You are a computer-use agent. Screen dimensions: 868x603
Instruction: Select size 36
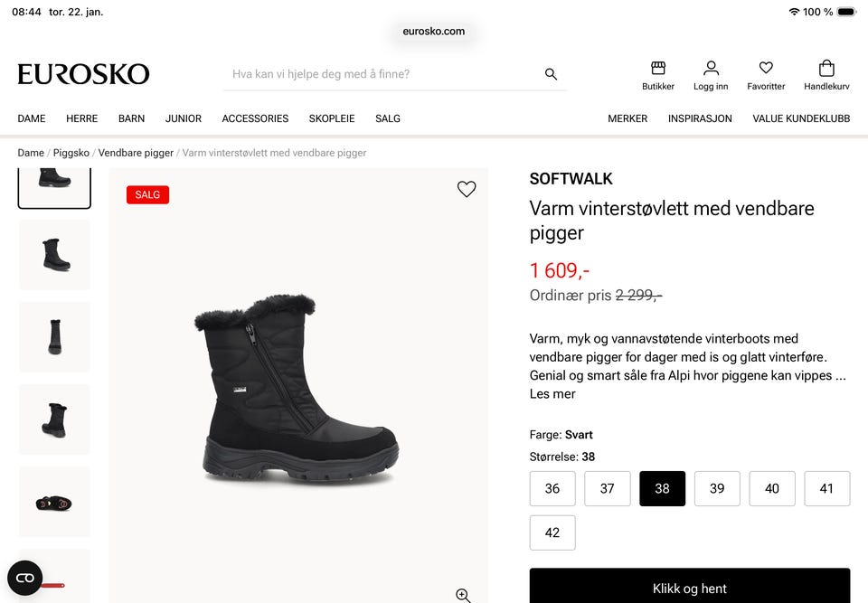[552, 488]
